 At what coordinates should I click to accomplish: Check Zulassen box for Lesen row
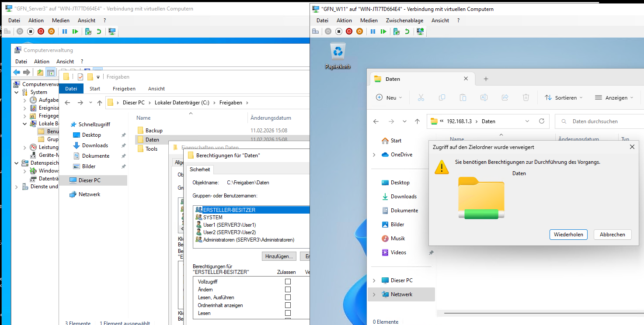288,313
